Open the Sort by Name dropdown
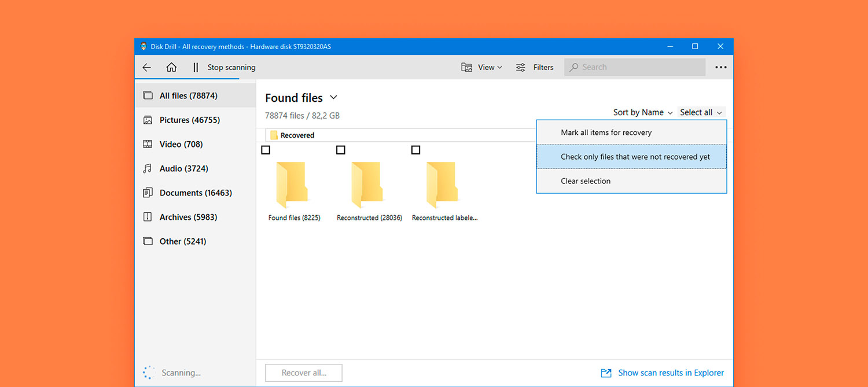The width and height of the screenshot is (868, 387). coord(643,112)
